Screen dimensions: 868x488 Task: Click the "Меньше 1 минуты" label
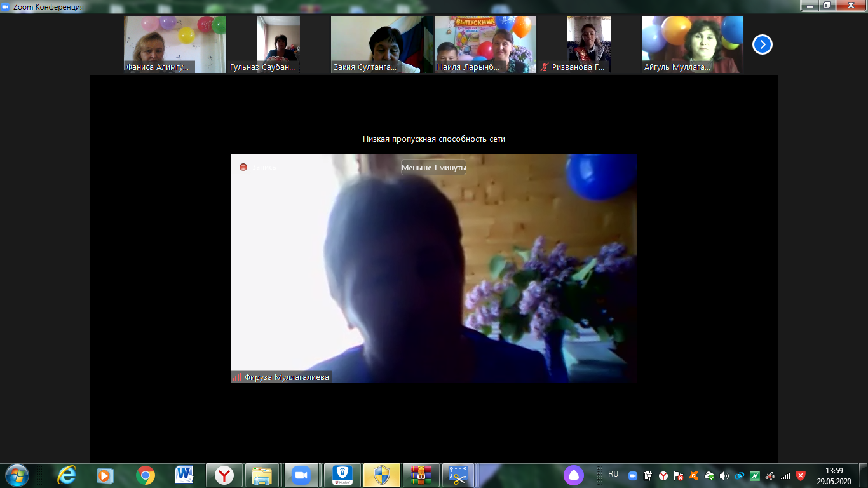point(433,168)
